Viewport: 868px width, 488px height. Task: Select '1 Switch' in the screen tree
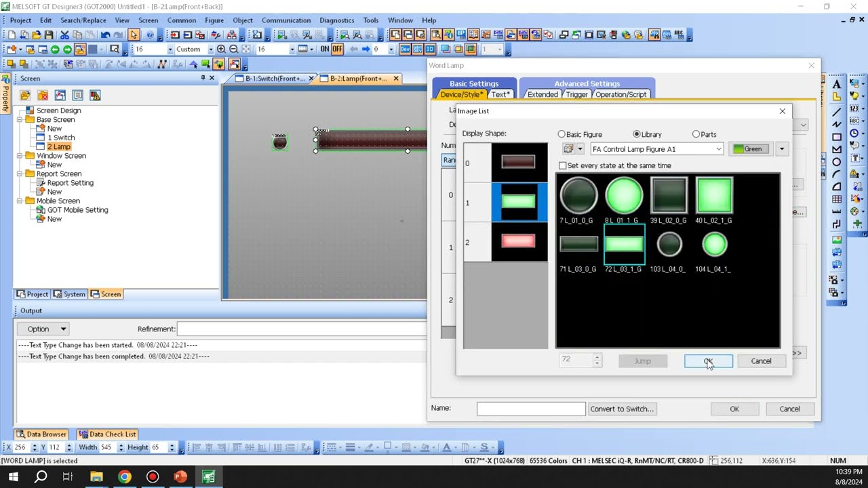pyautogui.click(x=61, y=138)
